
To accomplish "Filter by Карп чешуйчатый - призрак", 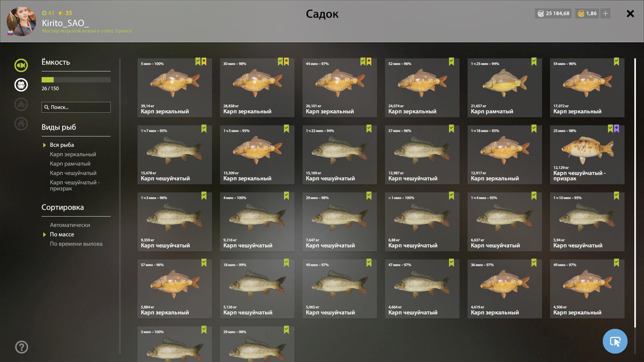I will pos(75,185).
